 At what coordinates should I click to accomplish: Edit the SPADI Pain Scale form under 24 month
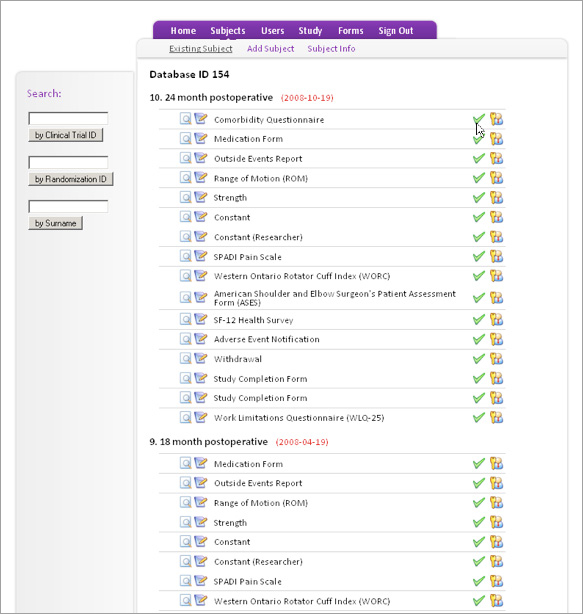pos(200,256)
